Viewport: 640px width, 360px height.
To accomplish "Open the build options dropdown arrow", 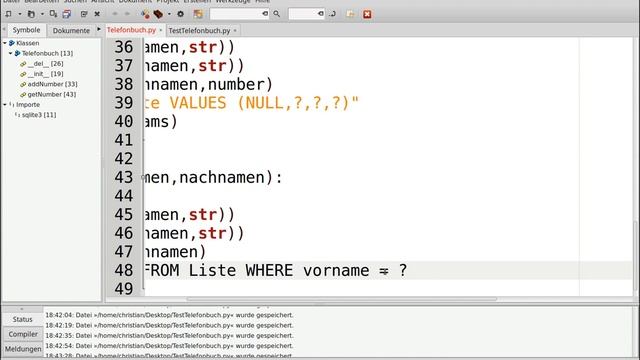I will click(169, 14).
